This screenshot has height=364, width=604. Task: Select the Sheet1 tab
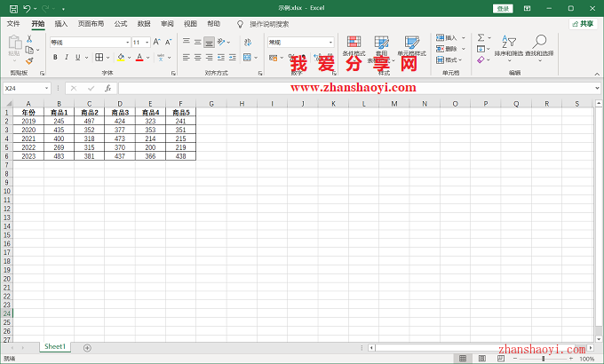pyautogui.click(x=55, y=346)
